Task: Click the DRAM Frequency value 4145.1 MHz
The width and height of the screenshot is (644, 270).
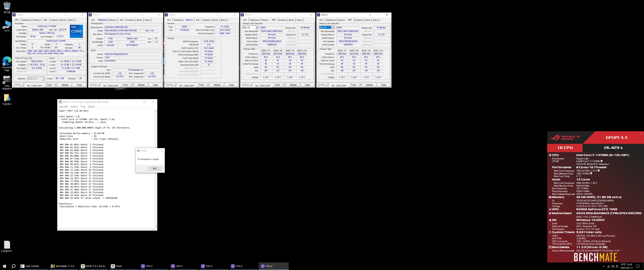Action: pyautogui.click(x=209, y=41)
